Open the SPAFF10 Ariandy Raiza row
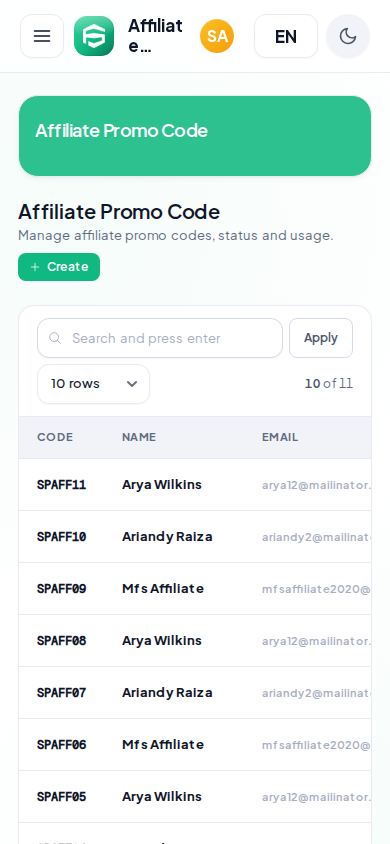The image size is (390, 844). pos(195,537)
